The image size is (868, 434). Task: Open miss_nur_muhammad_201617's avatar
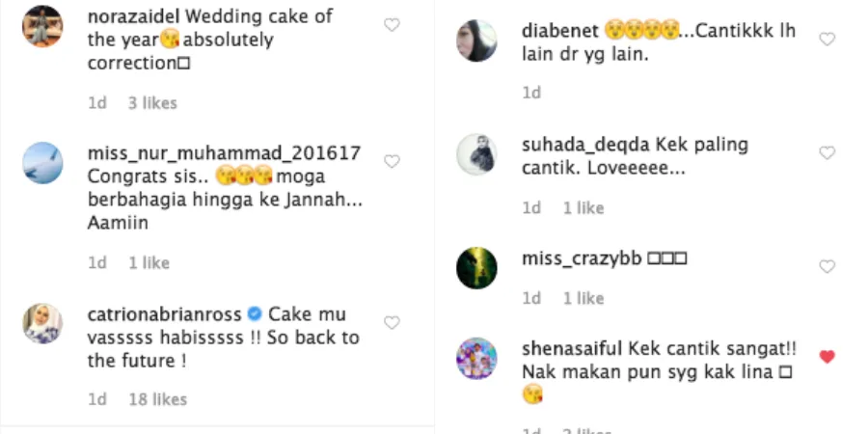42,163
